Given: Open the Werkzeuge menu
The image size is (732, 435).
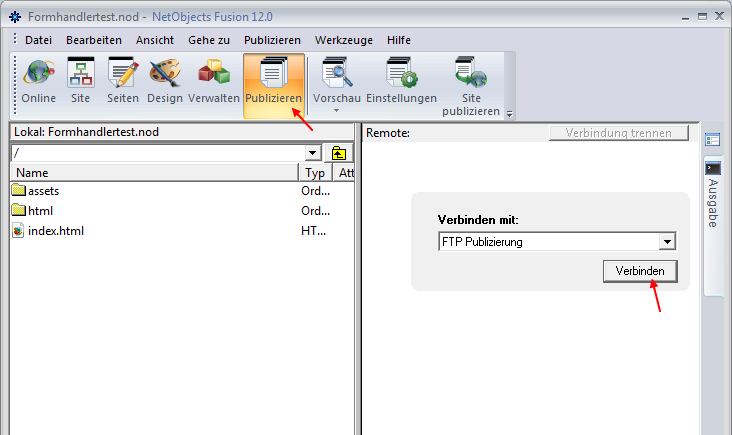Looking at the screenshot, I should [x=344, y=40].
